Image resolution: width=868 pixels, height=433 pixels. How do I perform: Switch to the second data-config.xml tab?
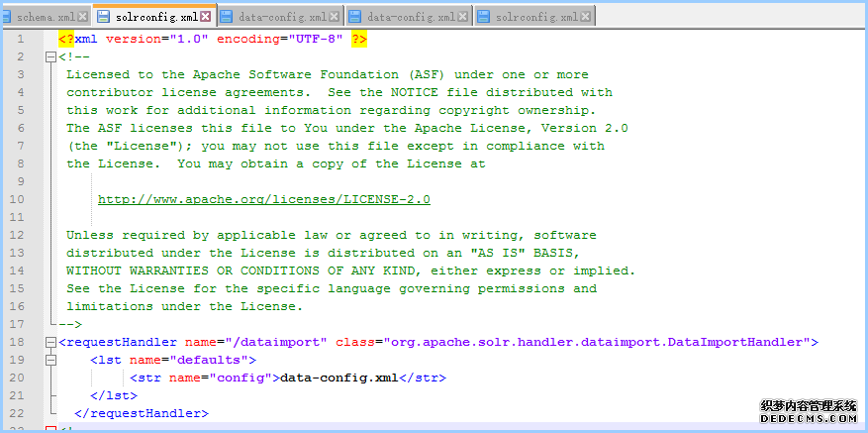(411, 17)
